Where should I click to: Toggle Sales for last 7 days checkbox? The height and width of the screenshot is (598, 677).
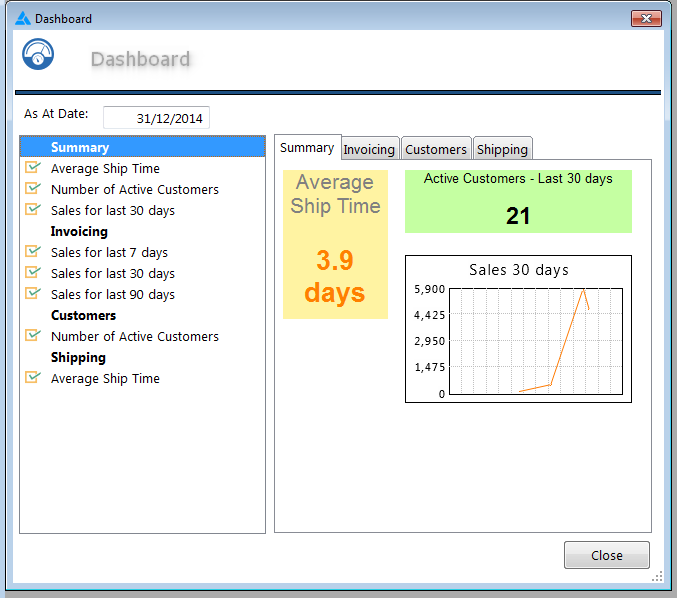click(33, 252)
